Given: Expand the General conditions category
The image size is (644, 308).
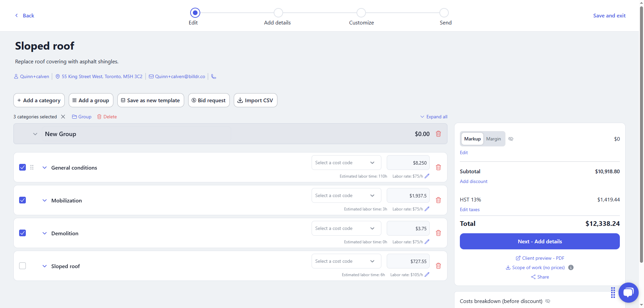Looking at the screenshot, I should [45, 168].
